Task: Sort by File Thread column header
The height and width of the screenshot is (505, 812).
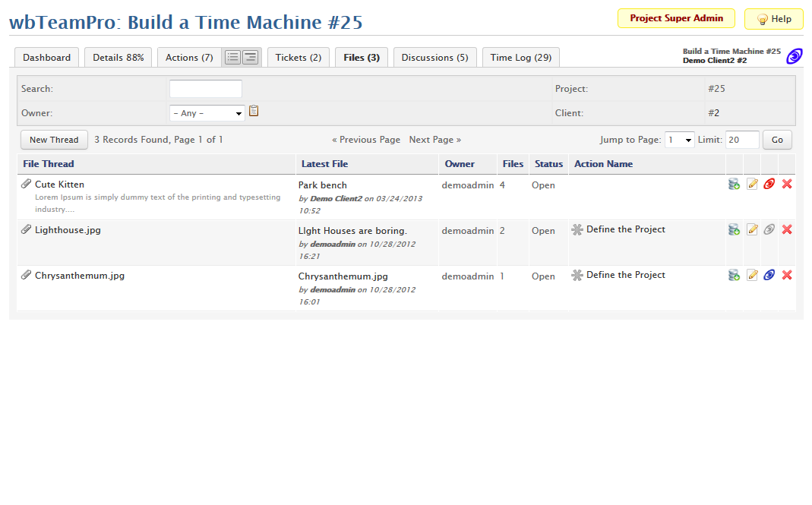Action: point(49,164)
